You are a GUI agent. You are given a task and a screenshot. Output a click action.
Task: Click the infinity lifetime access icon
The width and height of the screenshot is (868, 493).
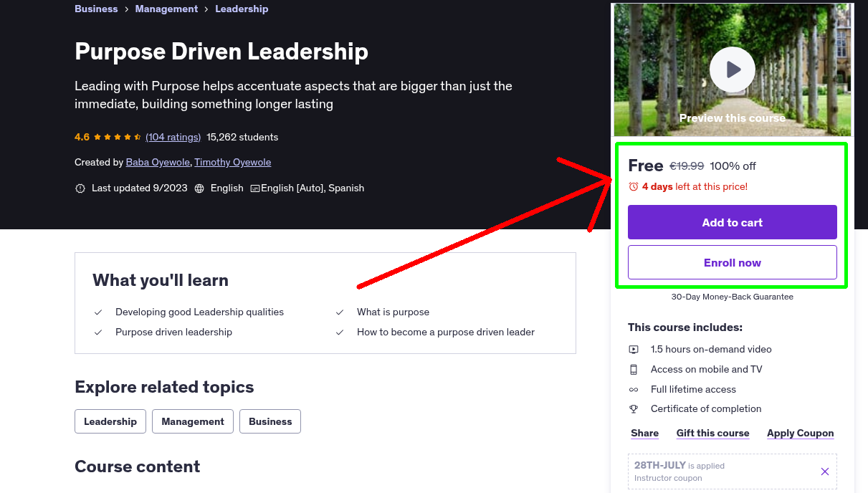coord(634,390)
